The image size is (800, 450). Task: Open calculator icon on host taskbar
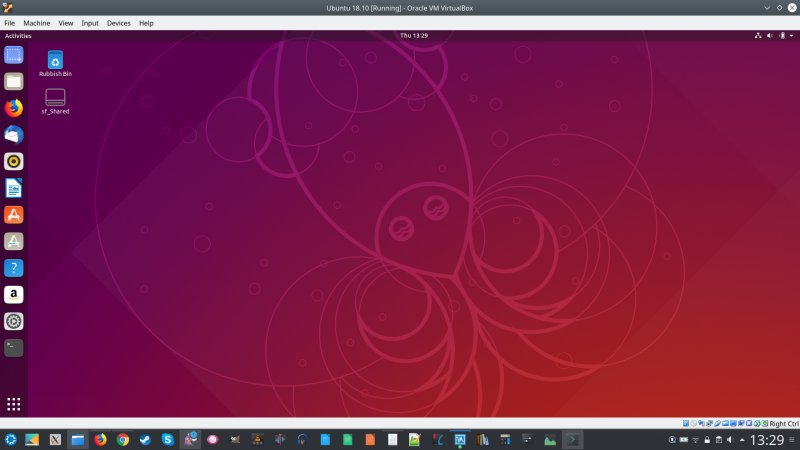click(x=505, y=439)
